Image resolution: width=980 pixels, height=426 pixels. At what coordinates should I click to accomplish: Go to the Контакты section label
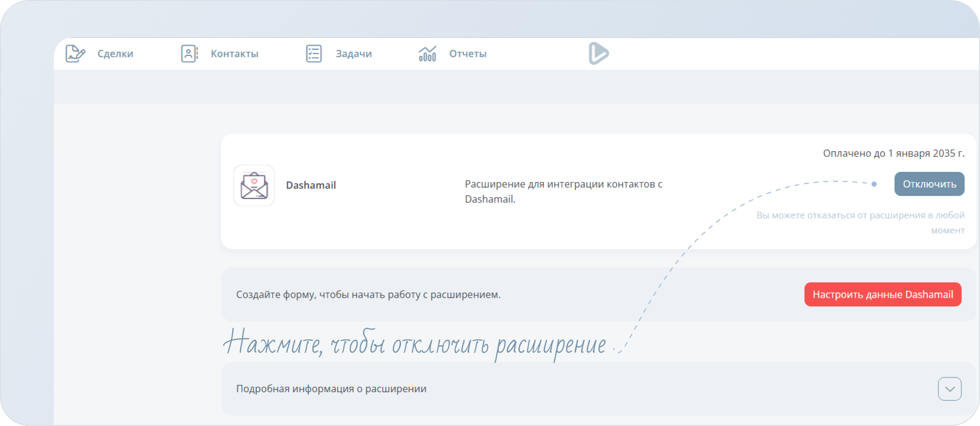pos(234,54)
